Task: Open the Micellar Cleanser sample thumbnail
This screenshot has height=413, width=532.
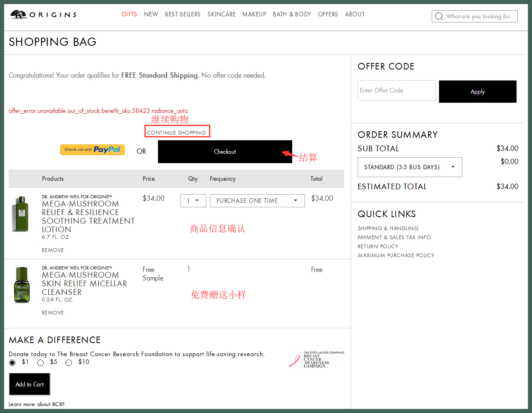Action: point(22,285)
